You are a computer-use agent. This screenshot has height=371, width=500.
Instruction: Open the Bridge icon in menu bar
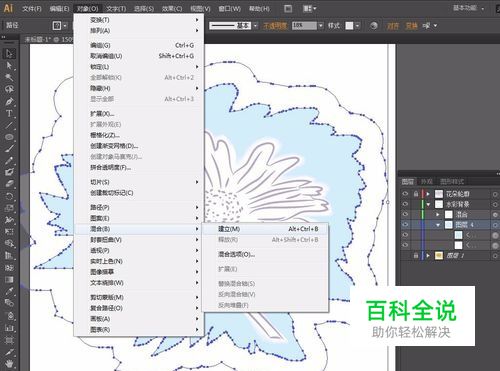point(288,9)
